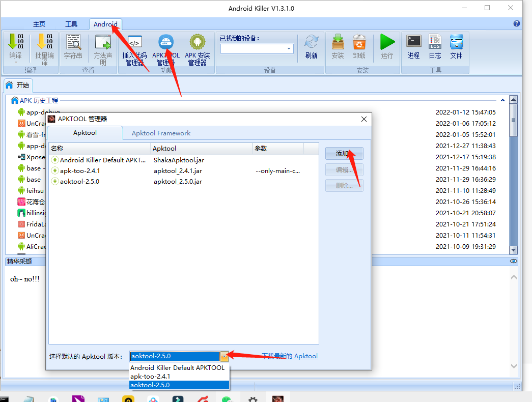The image size is (532, 402).
Task: Expand the 编译 button dropdown arrow
Action: coord(15,62)
